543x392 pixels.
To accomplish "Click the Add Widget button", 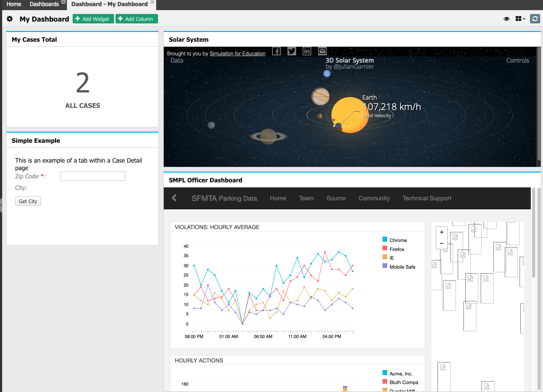I will pos(93,19).
